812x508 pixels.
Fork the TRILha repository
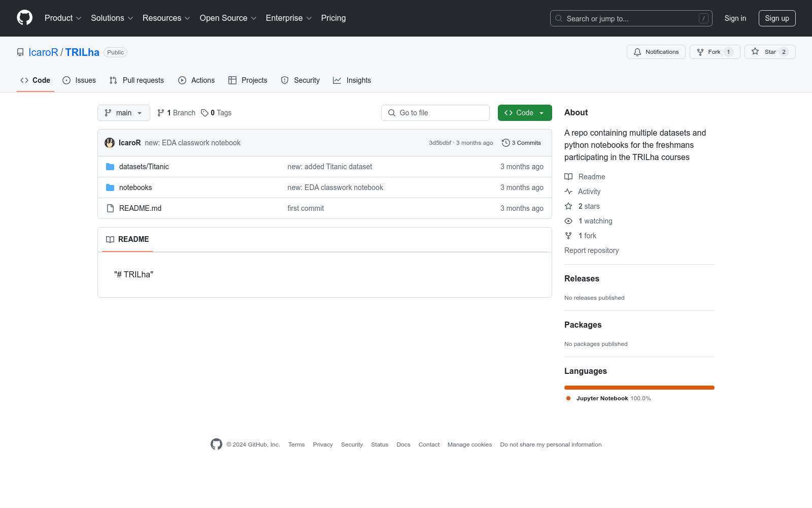click(x=715, y=52)
